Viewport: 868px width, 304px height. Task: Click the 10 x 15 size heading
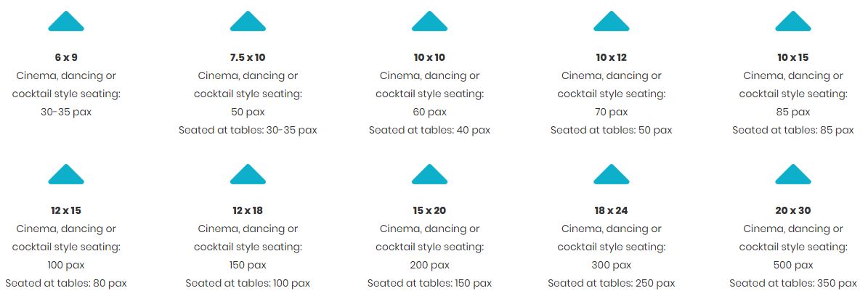[793, 57]
